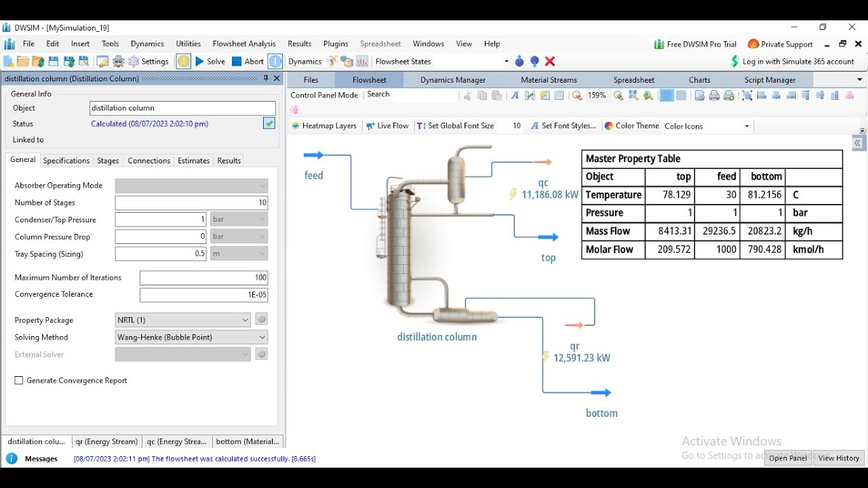
Task: Click the Add Text 'A' icon
Action: (515, 96)
